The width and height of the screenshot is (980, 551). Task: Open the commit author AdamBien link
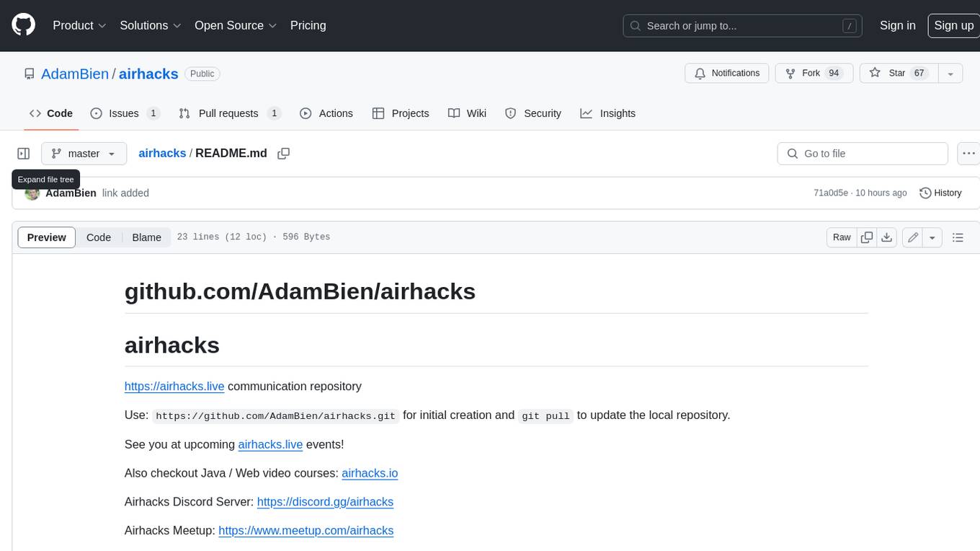point(71,193)
